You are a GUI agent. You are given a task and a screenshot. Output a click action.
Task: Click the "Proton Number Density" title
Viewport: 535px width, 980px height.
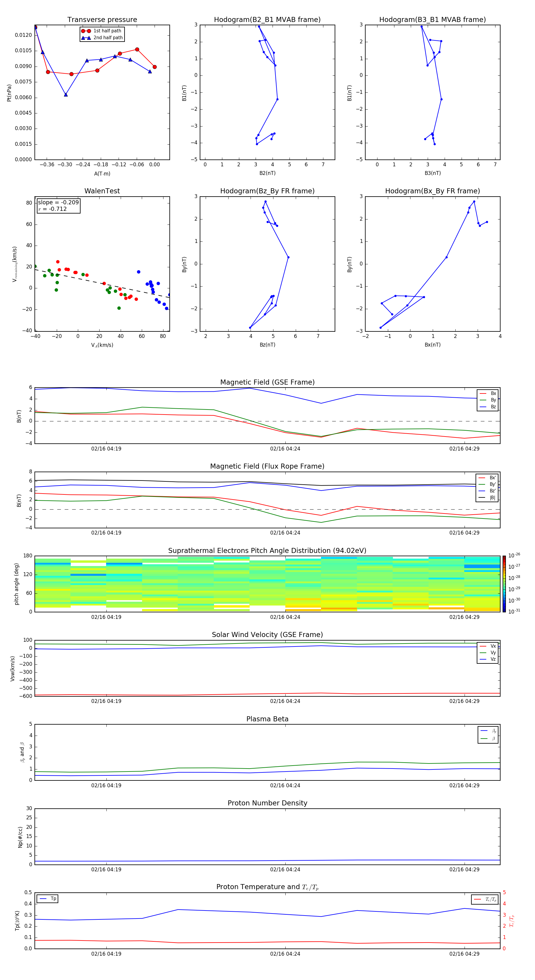(x=267, y=803)
